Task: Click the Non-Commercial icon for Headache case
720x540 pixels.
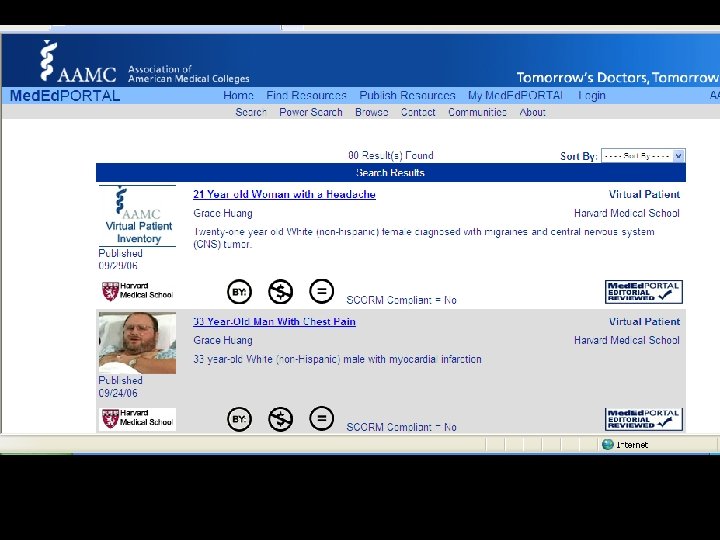Action: coord(281,292)
